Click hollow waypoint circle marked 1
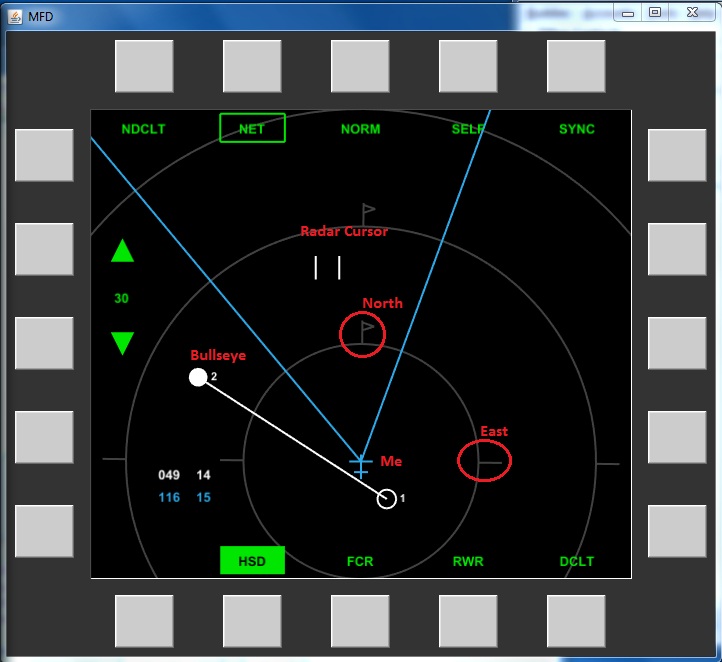The image size is (722, 662). [386, 499]
